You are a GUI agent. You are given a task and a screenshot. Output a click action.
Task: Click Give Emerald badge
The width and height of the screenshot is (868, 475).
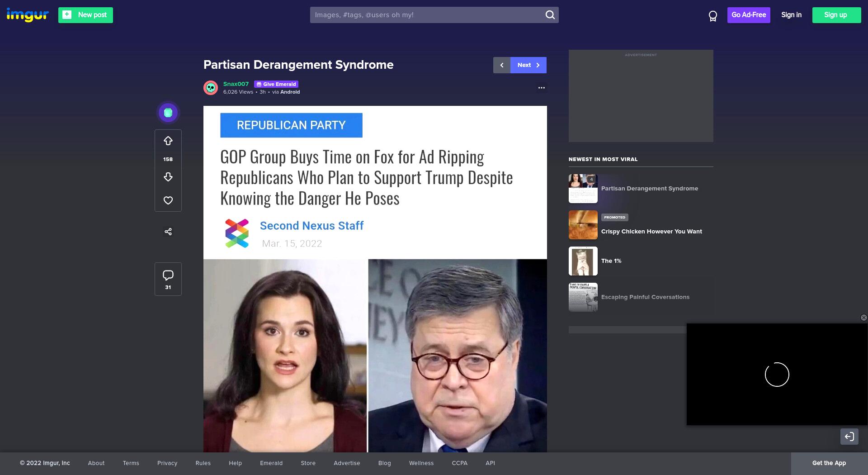[276, 84]
